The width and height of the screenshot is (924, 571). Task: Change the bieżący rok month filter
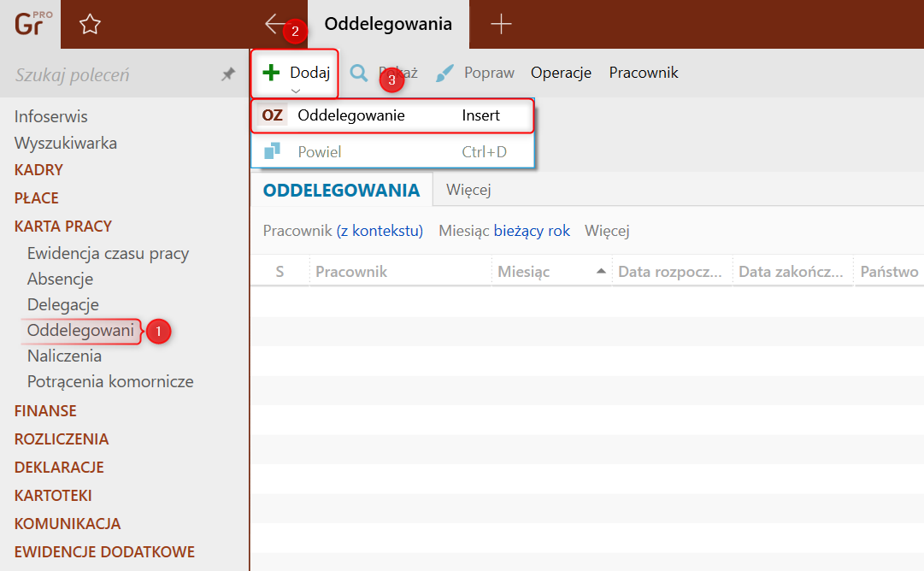(x=532, y=231)
